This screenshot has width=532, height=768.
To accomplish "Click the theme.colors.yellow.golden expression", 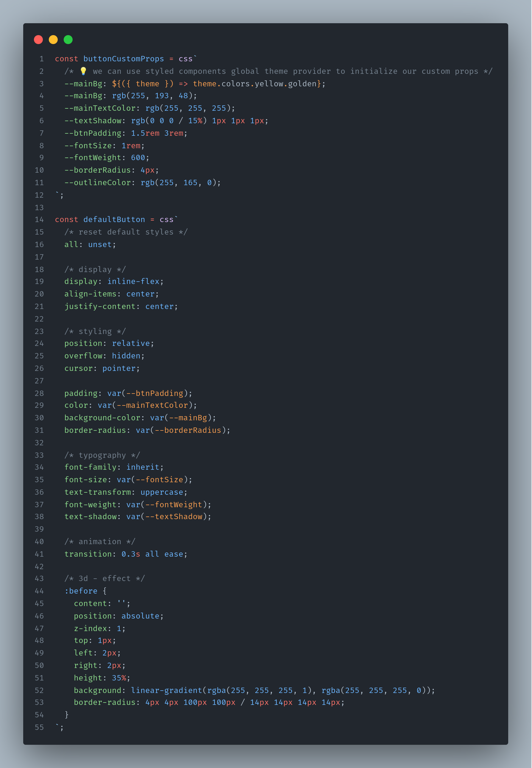I will coord(255,84).
